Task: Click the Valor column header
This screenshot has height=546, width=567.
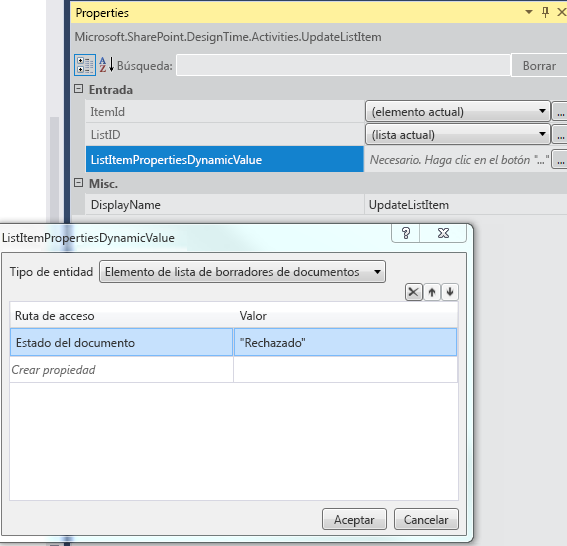Action: 346,316
